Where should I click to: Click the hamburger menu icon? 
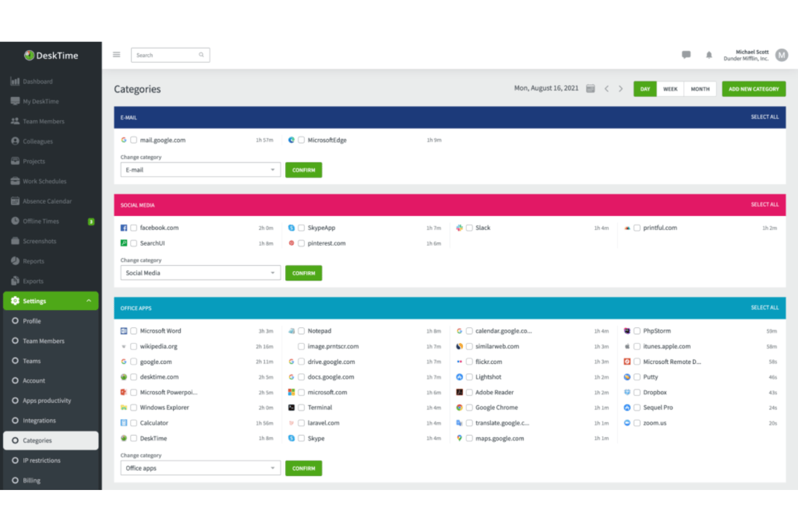(x=116, y=55)
